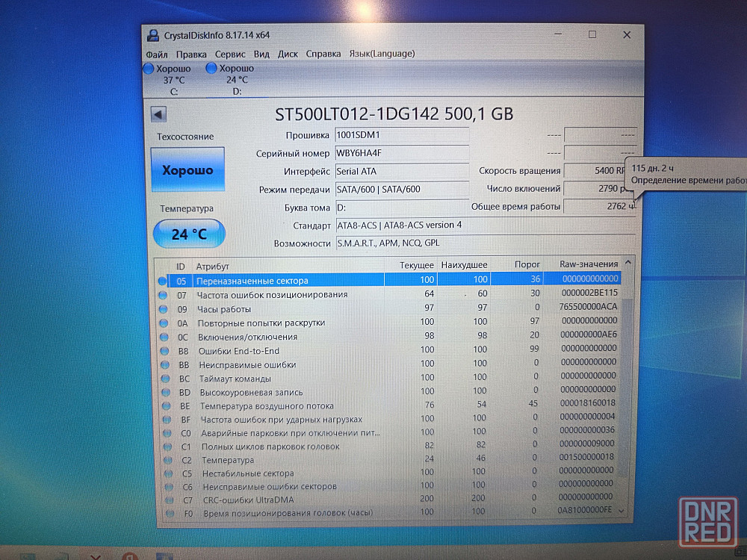Screen dimensions: 747x560
Task: Select the Часы работы attribute row
Action: 388,308
